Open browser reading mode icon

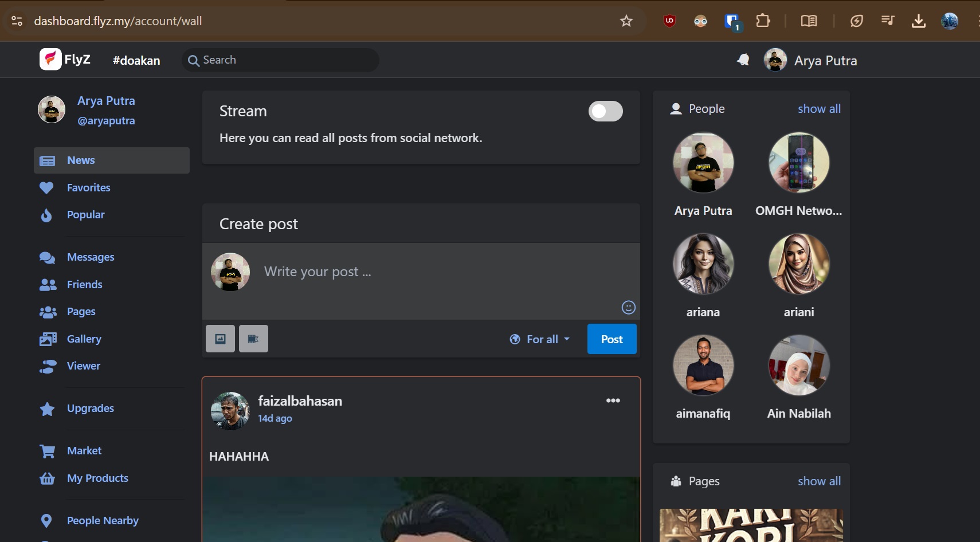(x=809, y=21)
